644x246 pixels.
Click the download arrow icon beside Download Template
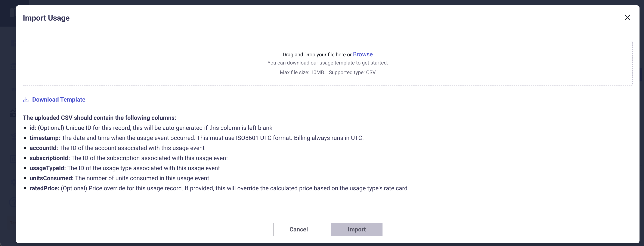tap(26, 100)
